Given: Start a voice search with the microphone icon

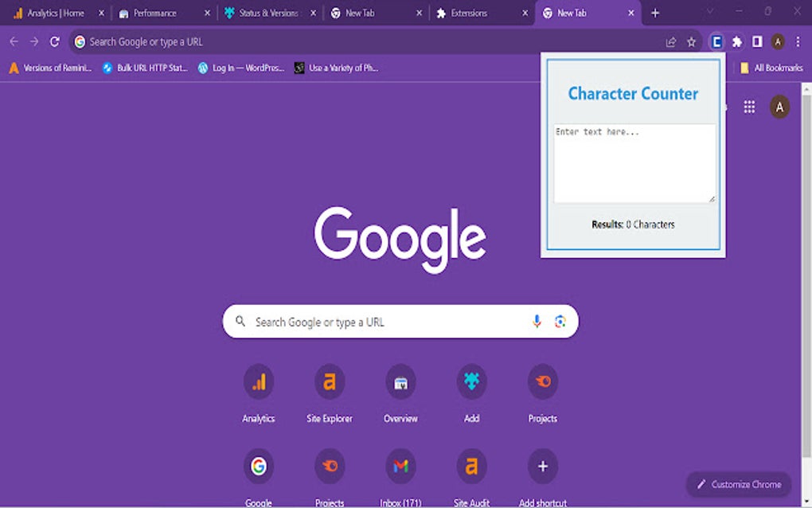Looking at the screenshot, I should click(x=536, y=322).
